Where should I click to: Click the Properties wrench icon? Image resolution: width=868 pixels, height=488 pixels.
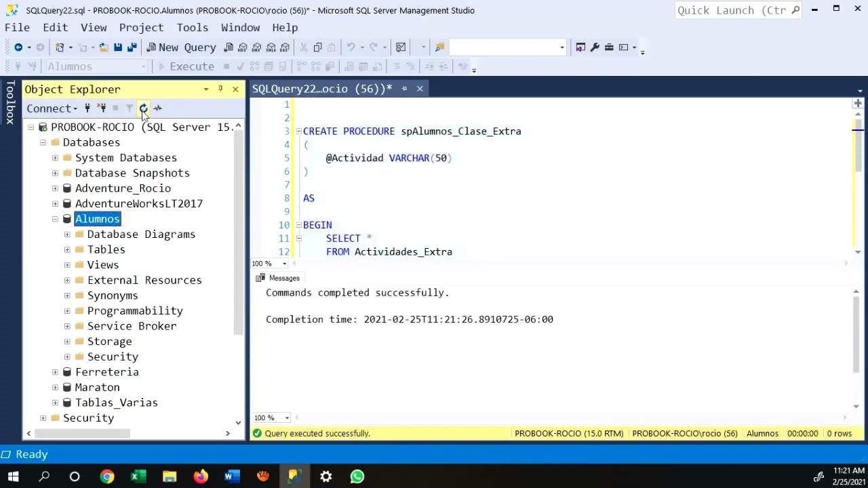[x=595, y=47]
